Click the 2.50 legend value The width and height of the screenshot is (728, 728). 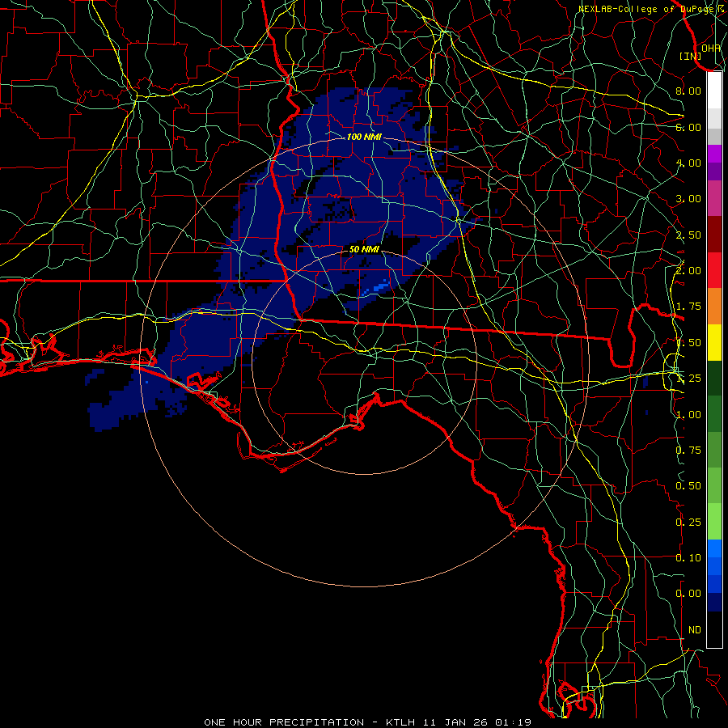(688, 235)
